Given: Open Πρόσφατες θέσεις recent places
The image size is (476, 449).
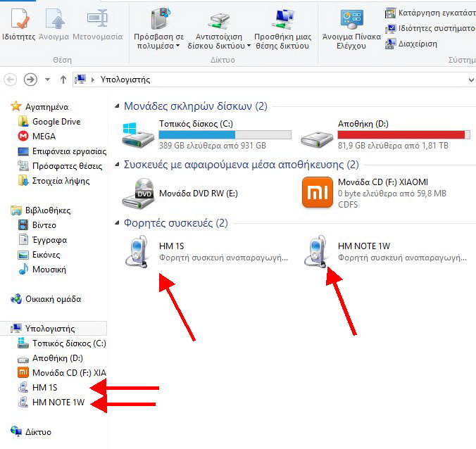Looking at the screenshot, I should [x=60, y=166].
